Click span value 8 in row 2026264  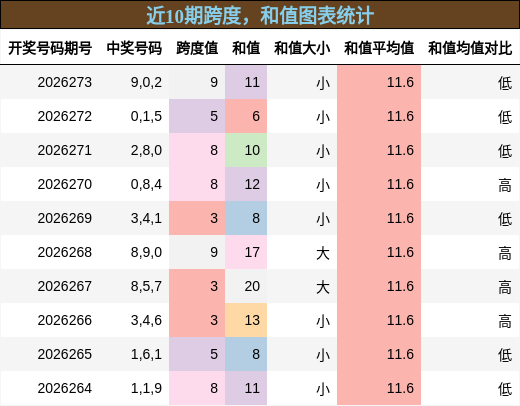point(197,388)
